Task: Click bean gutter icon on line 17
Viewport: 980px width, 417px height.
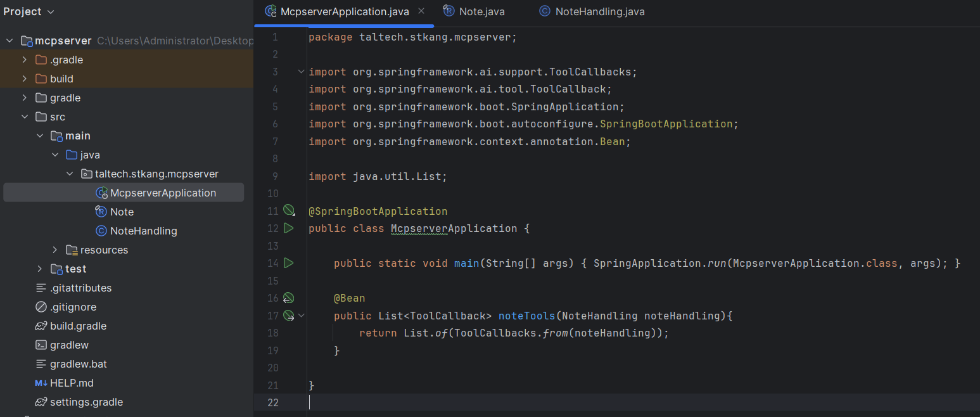Action: pos(289,315)
